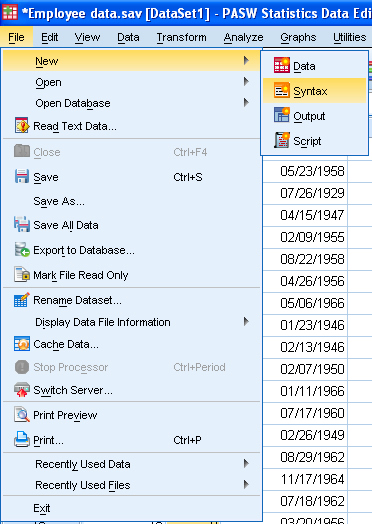Click date cell 01/11/1966
Viewport: 372px width, 524px height.
click(x=305, y=391)
